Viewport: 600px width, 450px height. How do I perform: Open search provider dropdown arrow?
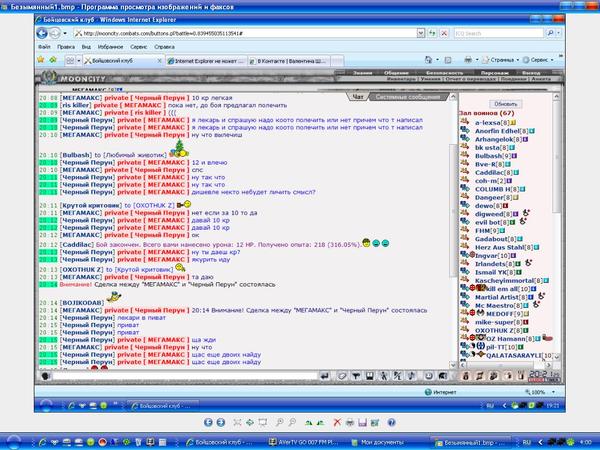[x=559, y=33]
